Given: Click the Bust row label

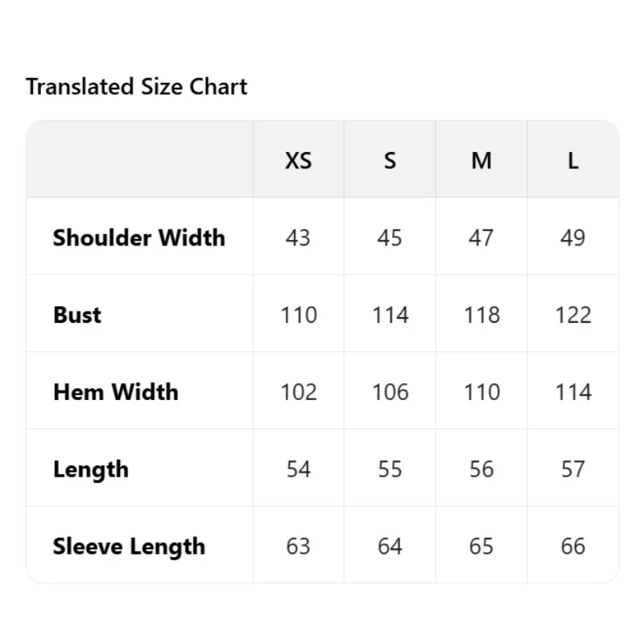Looking at the screenshot, I should pos(77,315).
